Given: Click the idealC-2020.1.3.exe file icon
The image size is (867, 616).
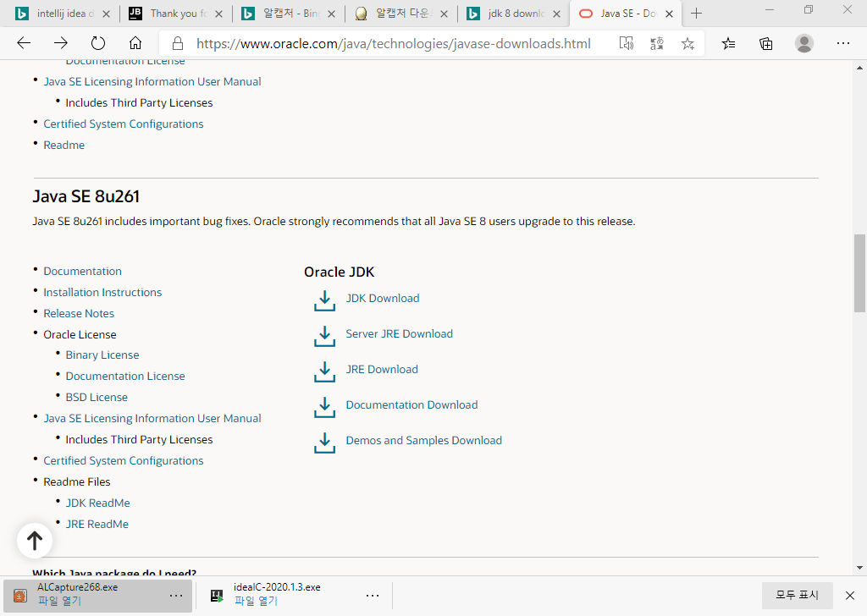Looking at the screenshot, I should [217, 596].
